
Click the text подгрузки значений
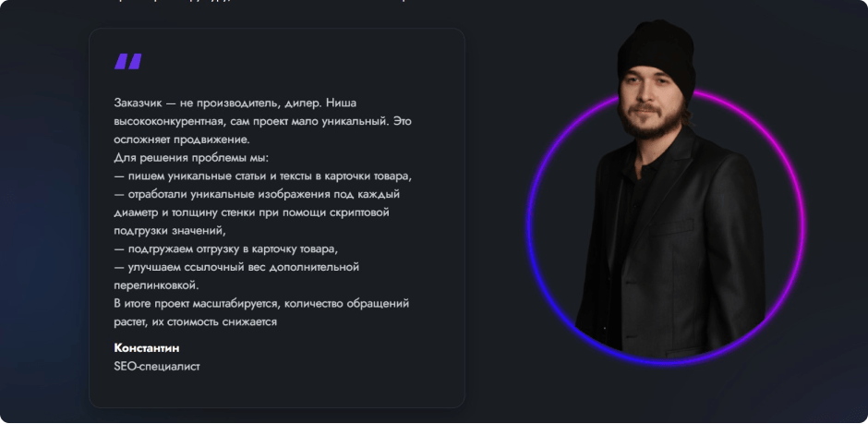click(169, 231)
